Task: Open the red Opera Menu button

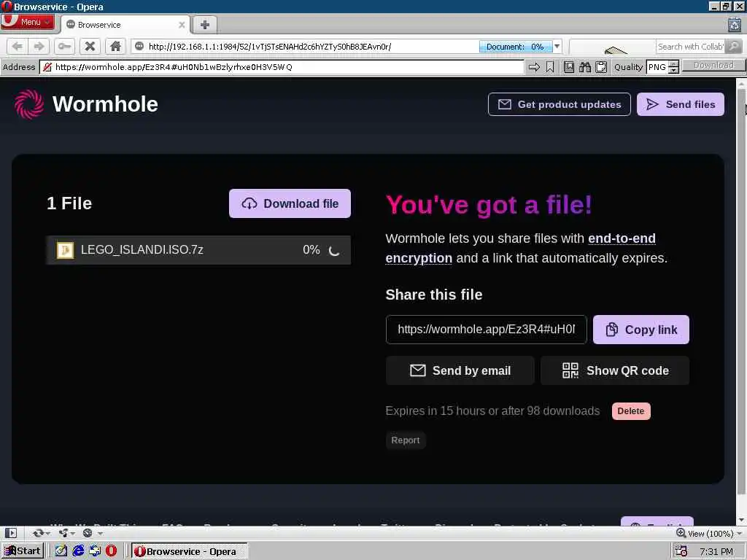Action: tap(28, 22)
